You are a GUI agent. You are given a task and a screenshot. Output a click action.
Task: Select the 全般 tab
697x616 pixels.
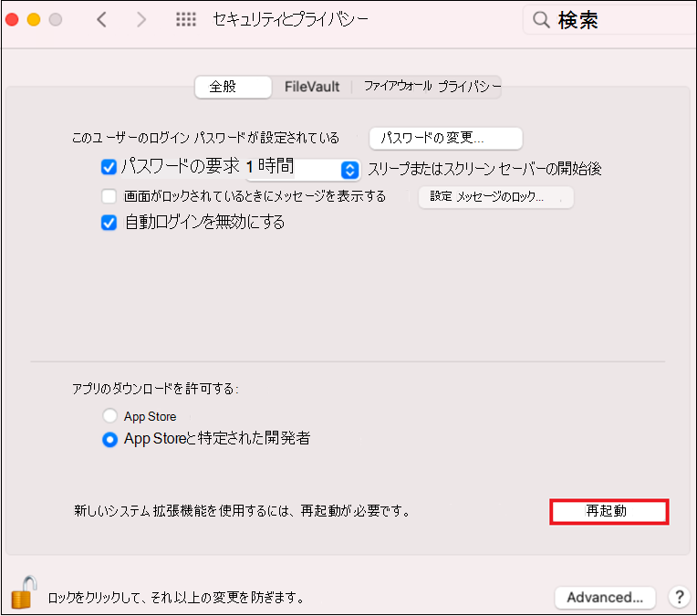(x=233, y=87)
